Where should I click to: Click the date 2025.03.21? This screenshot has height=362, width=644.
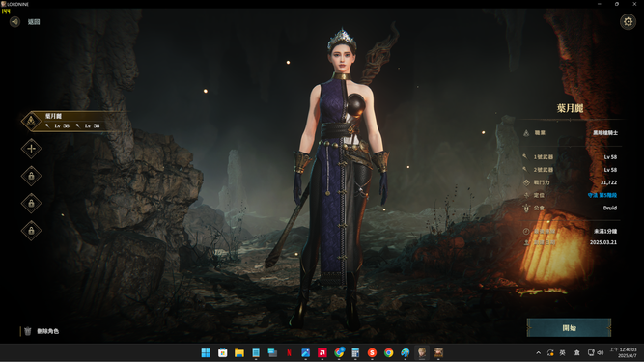(602, 242)
